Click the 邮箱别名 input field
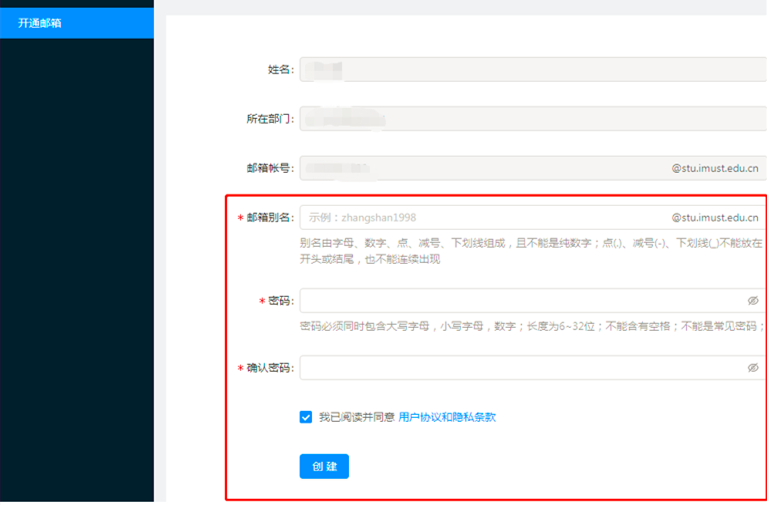767x505 pixels. point(533,218)
